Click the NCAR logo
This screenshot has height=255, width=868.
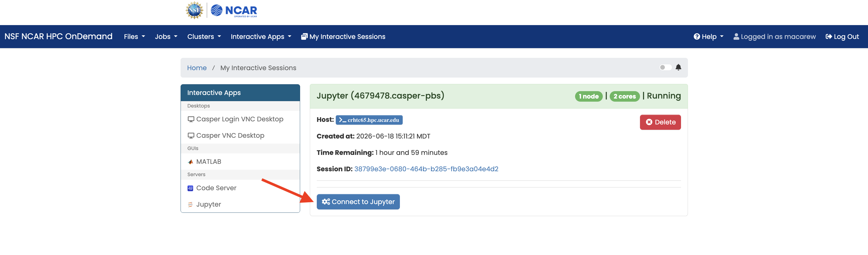(234, 11)
